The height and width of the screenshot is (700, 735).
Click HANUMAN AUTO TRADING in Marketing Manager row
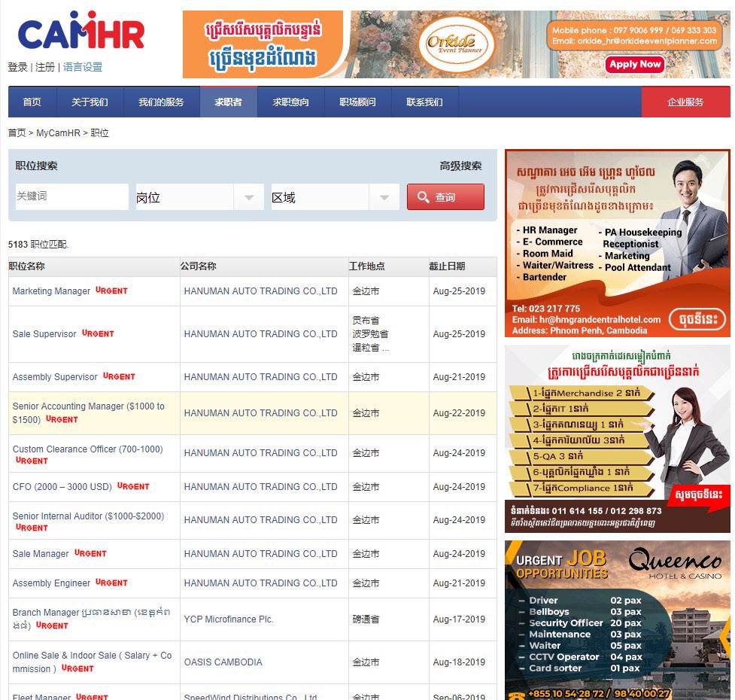tap(260, 291)
